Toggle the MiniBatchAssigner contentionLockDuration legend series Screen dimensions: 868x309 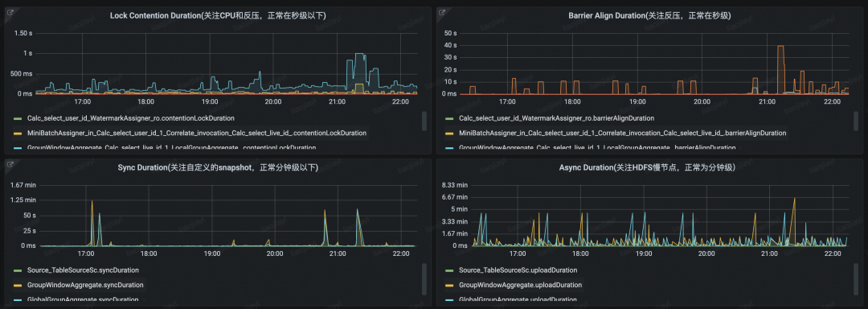click(191, 133)
